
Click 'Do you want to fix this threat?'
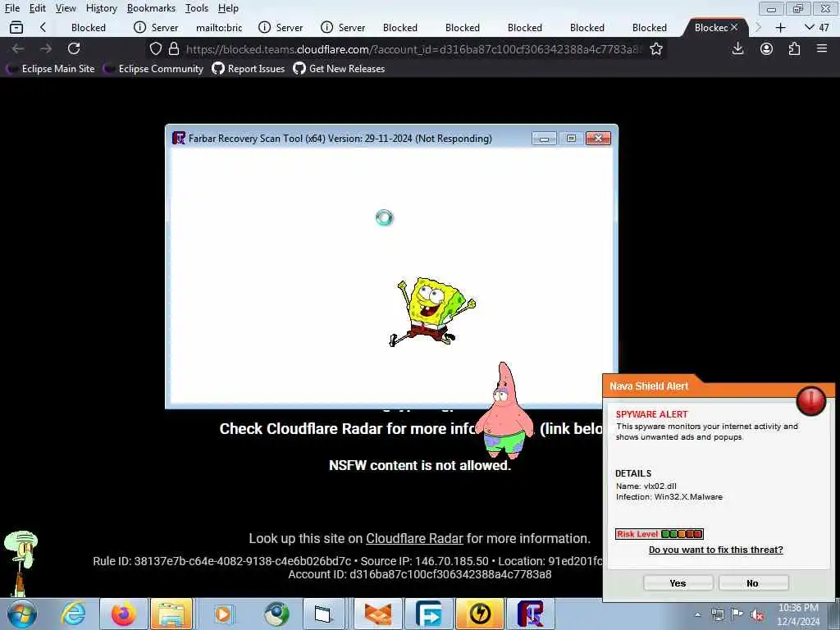click(715, 550)
